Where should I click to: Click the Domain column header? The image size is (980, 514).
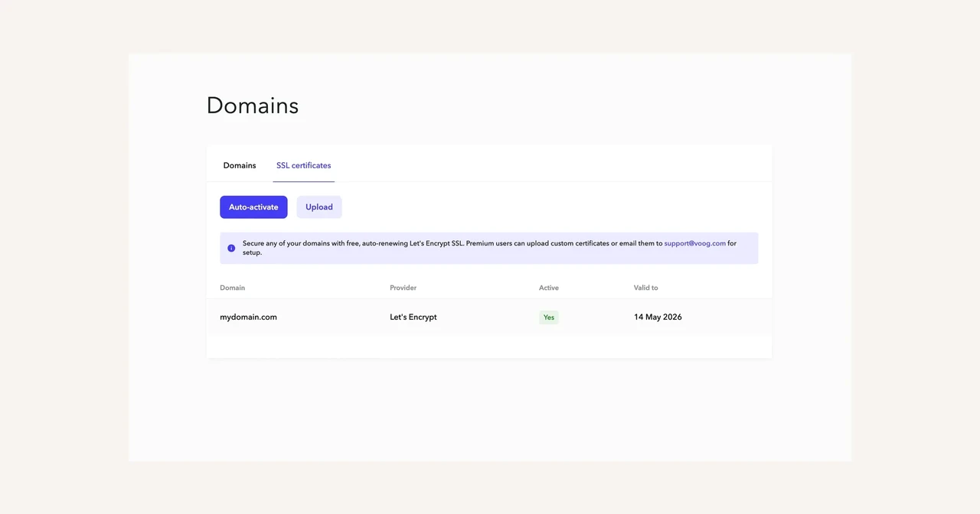coord(232,288)
